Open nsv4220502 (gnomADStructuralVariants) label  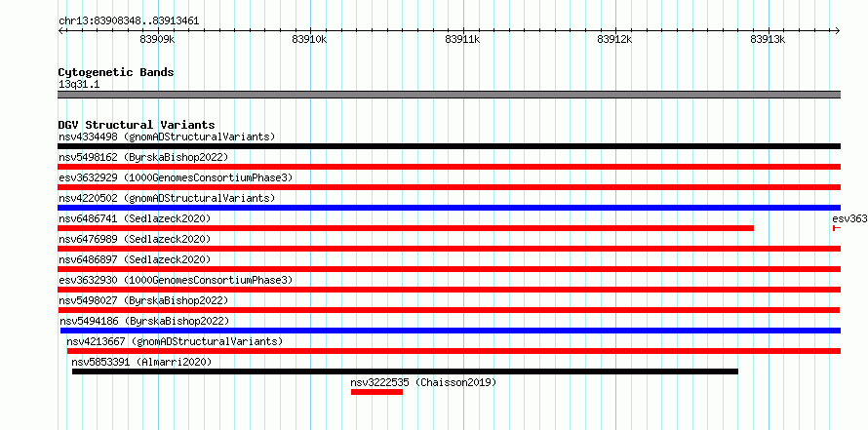(167, 198)
